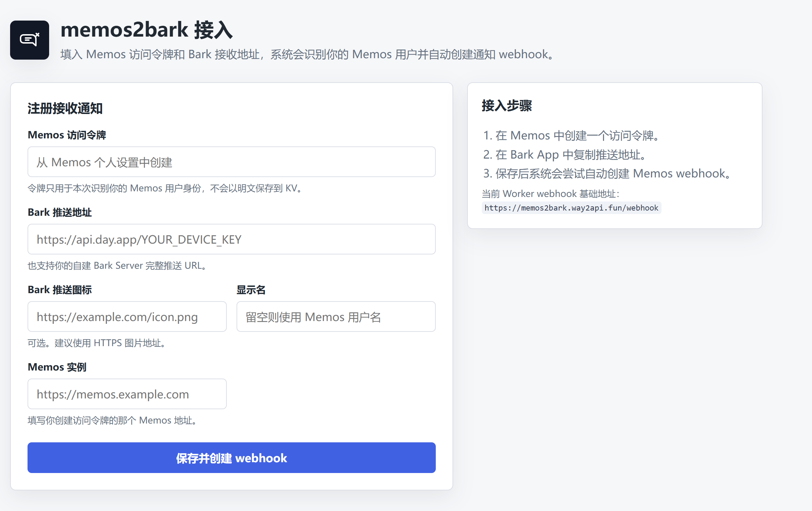The image size is (812, 511).
Task: Click the Bark 推送地址 label
Action: coord(60,212)
